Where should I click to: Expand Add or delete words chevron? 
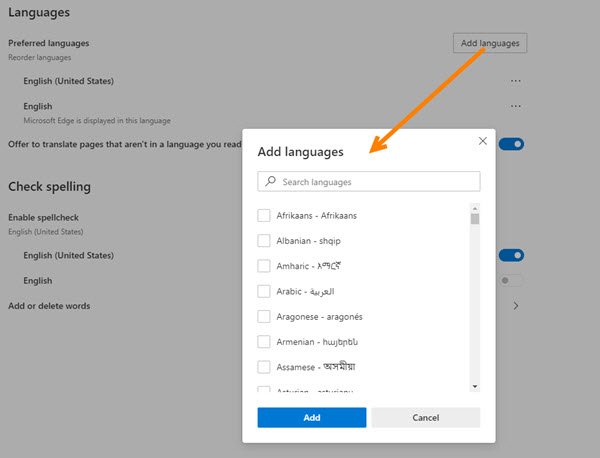(516, 306)
